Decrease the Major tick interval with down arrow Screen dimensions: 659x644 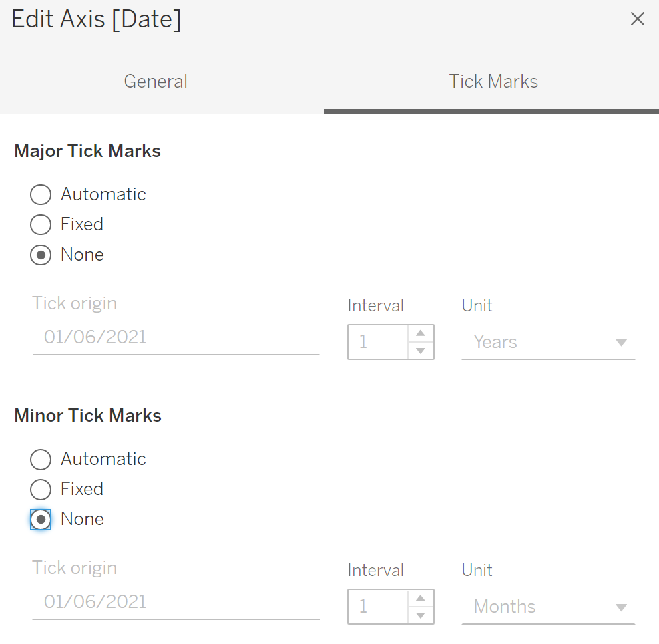click(421, 351)
